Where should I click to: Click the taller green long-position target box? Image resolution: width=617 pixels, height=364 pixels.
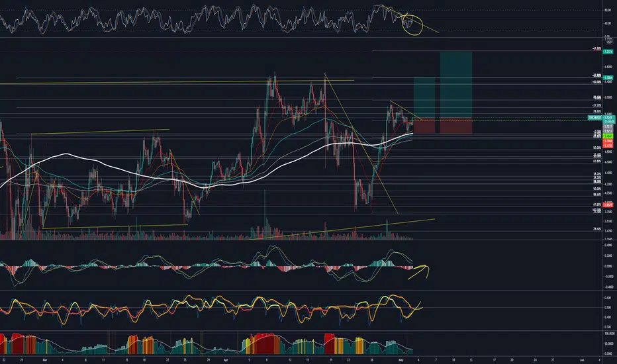[x=456, y=85]
